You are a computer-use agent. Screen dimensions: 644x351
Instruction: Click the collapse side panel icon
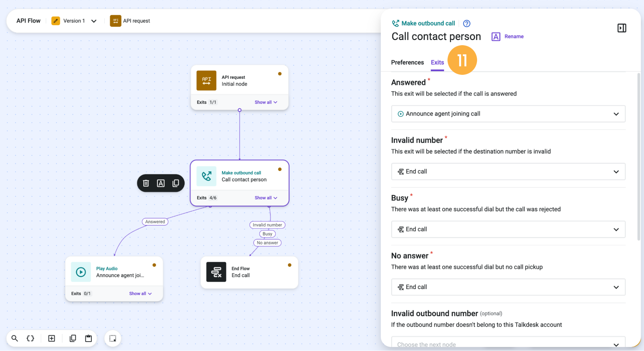(x=622, y=28)
